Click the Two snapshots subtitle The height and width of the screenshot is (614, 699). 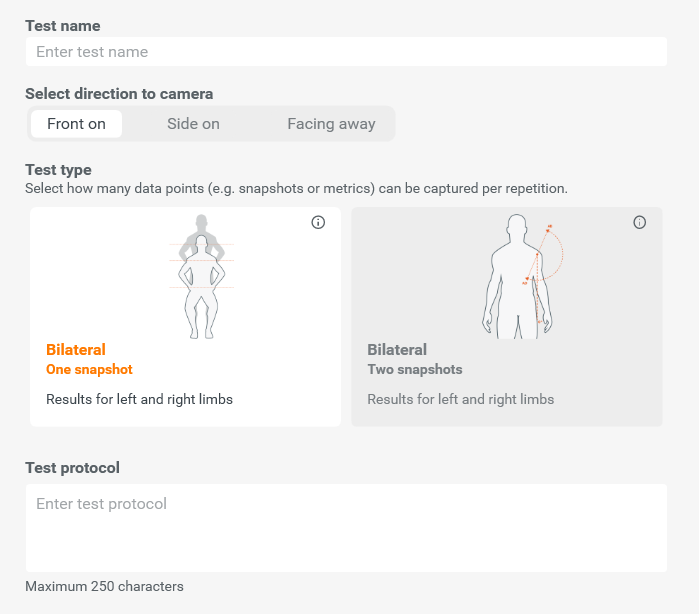click(x=415, y=369)
